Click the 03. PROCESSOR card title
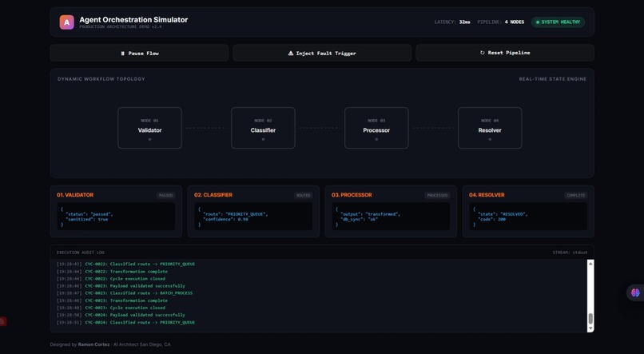This screenshot has height=354, width=644. coord(352,195)
